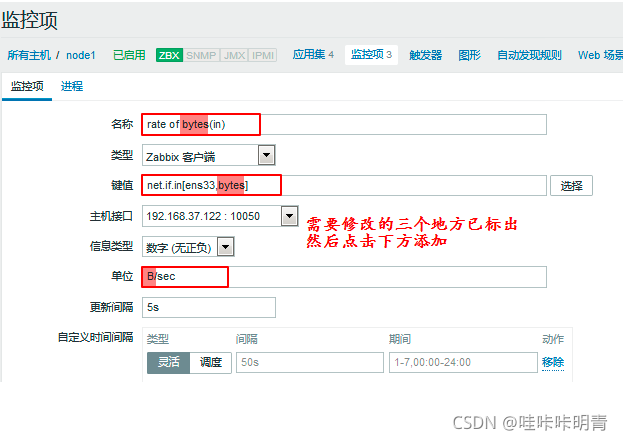Click the SNMP availability badge

(201, 55)
